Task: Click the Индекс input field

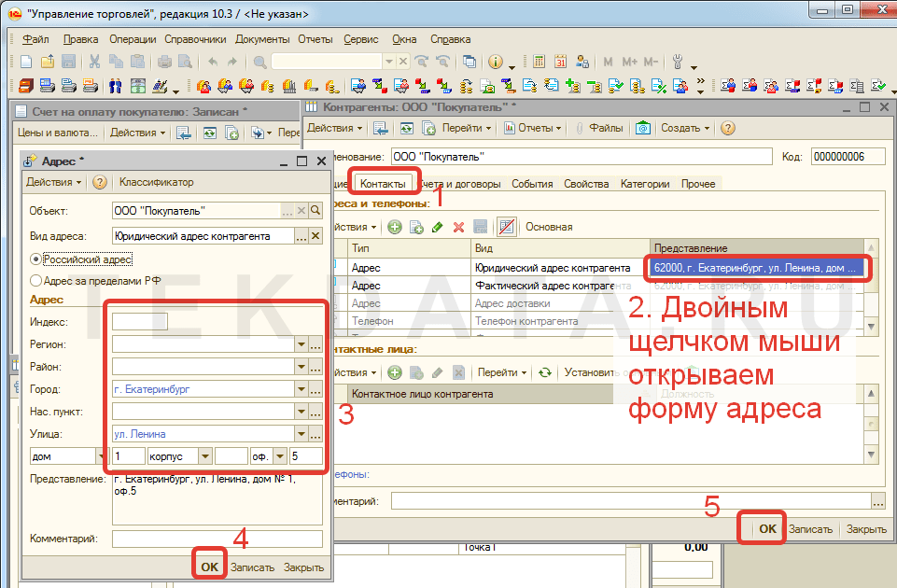Action: 140,321
